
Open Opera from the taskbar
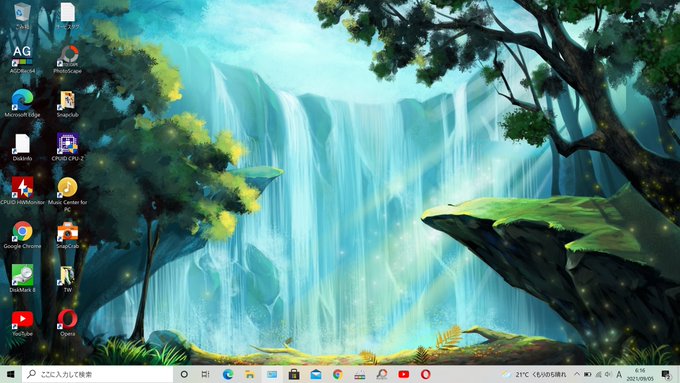(426, 374)
